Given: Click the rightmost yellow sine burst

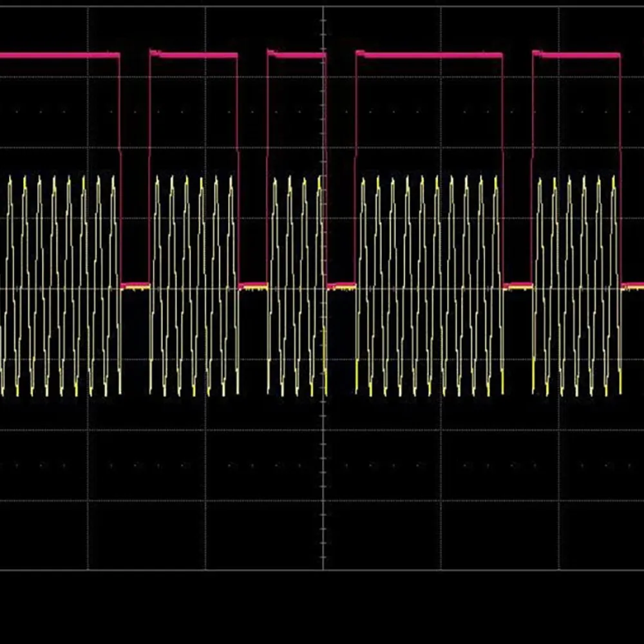Looking at the screenshot, I should click(576, 287).
